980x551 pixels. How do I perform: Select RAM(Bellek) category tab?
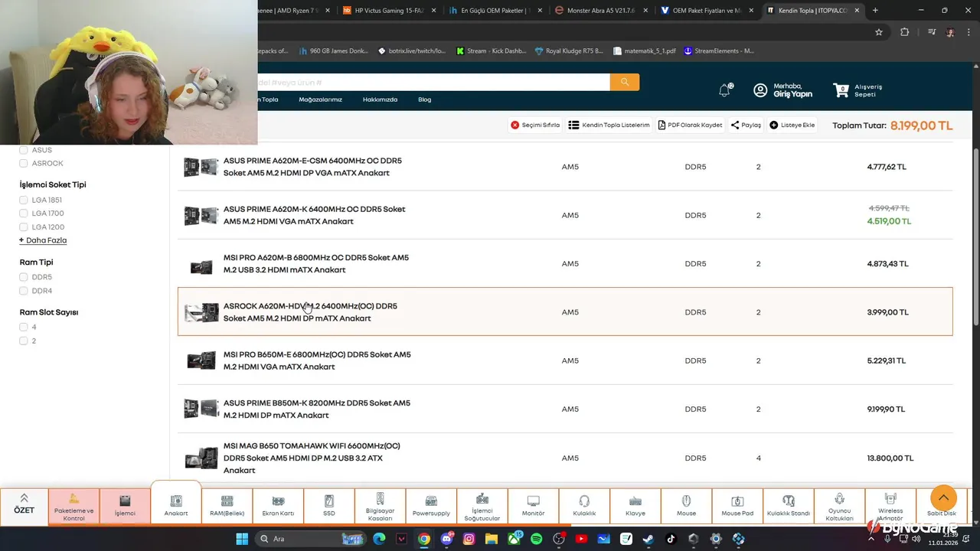point(227,507)
